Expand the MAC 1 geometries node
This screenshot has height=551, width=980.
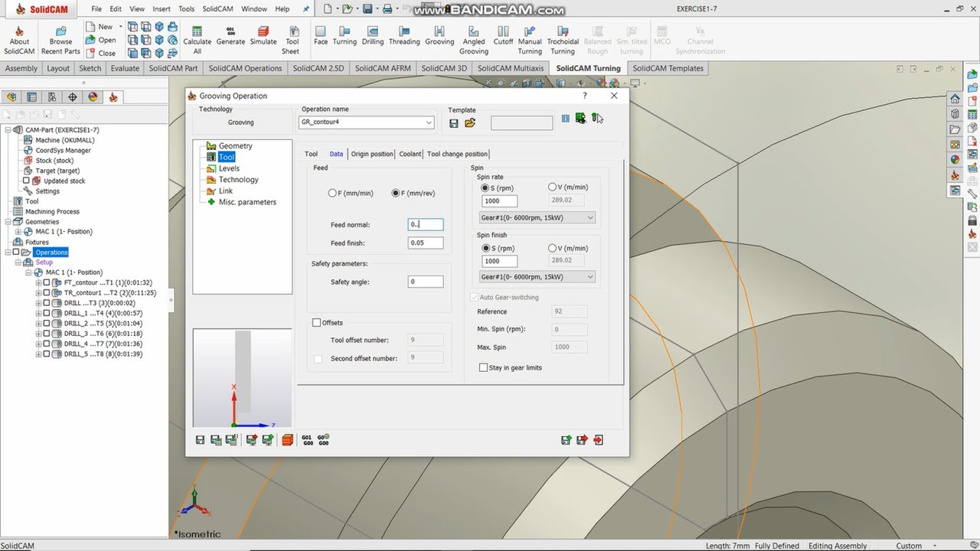(18, 232)
